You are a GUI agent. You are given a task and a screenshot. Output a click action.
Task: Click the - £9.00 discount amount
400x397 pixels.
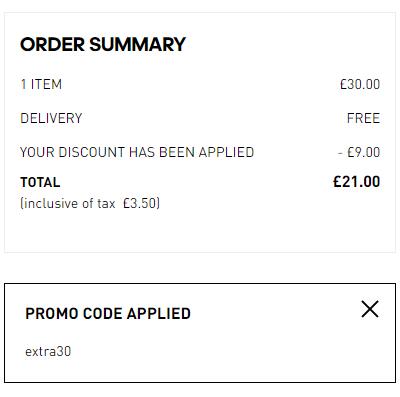tap(359, 152)
